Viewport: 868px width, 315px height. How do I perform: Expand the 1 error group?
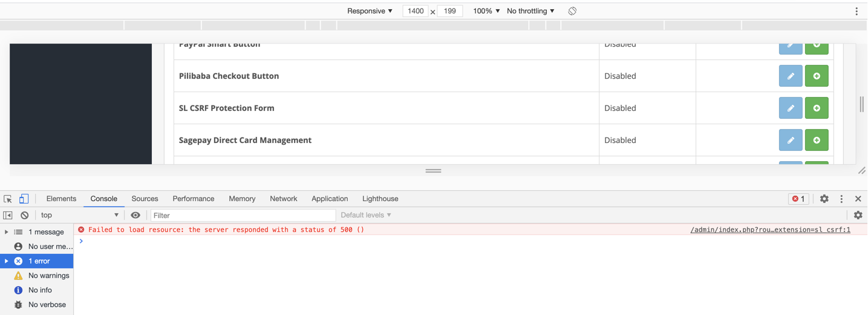[7, 261]
